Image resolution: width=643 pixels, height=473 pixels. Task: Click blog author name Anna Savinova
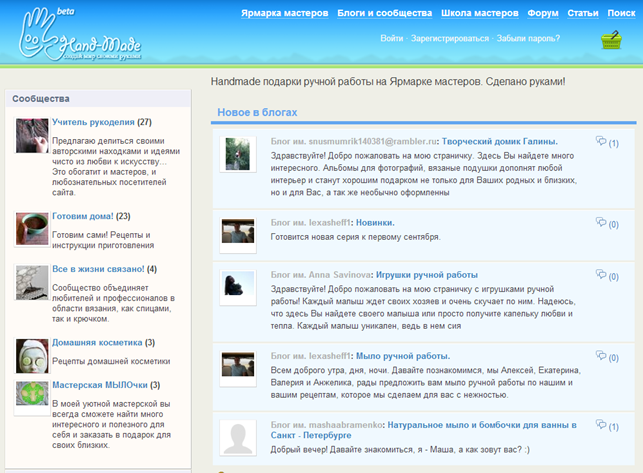coord(340,275)
